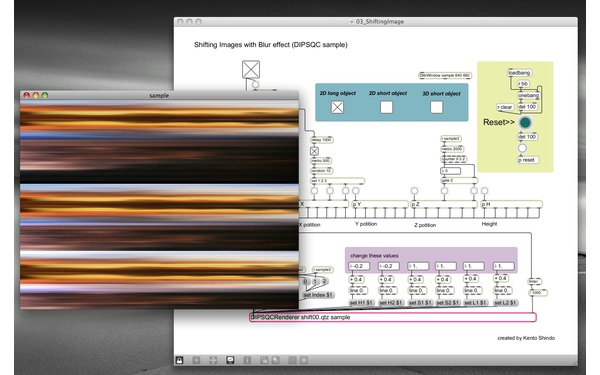
Task: Click the '0' message box above set index
Action: [305, 281]
